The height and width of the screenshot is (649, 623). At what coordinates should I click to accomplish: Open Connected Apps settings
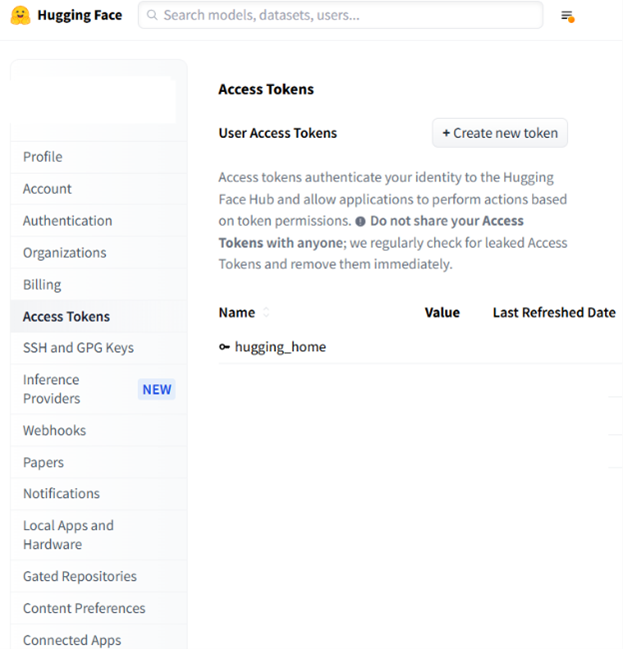pyautogui.click(x=99, y=637)
